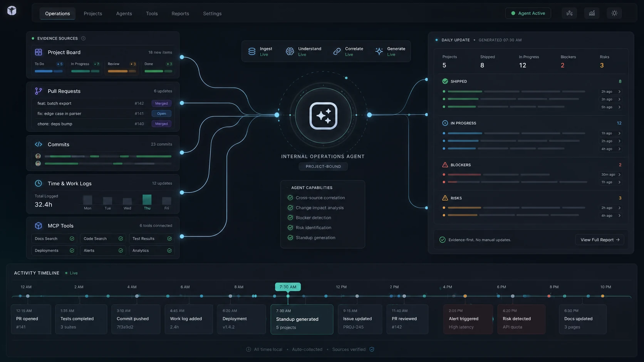Toggle the Code Search tool check
Screen dimensions: 644x362
pos(121,239)
